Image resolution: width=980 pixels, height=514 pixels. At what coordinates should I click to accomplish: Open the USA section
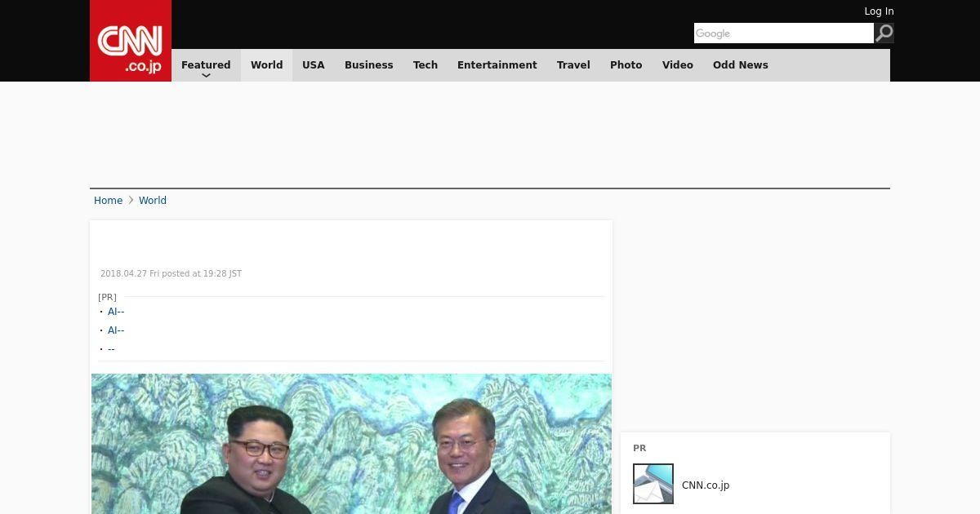(x=314, y=65)
